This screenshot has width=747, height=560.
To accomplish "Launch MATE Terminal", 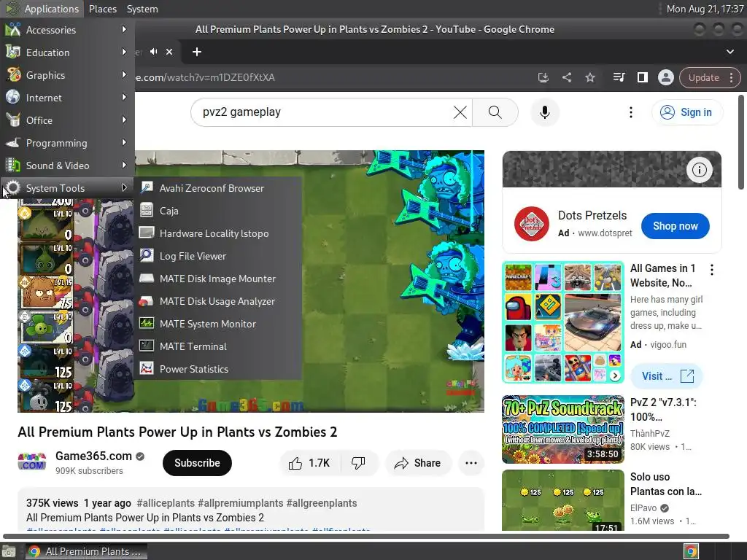I will tap(218, 346).
